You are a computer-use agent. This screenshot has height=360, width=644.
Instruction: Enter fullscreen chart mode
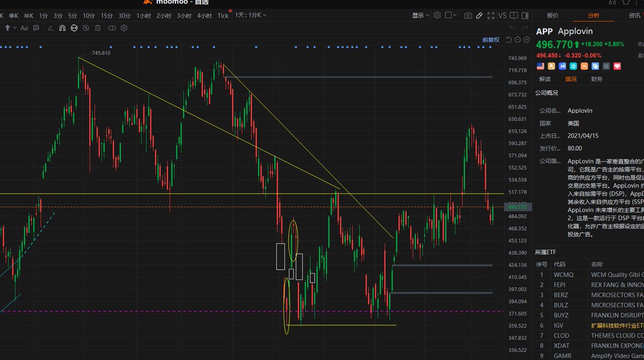click(x=491, y=16)
